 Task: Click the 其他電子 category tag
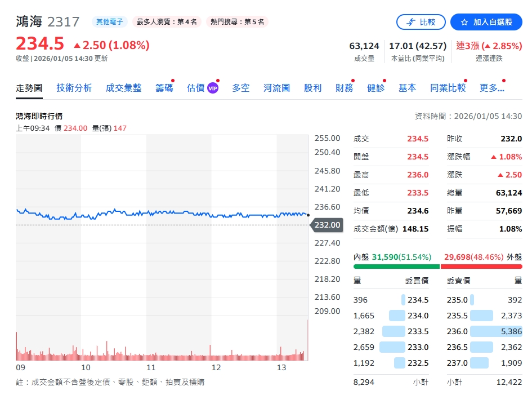pyautogui.click(x=110, y=22)
